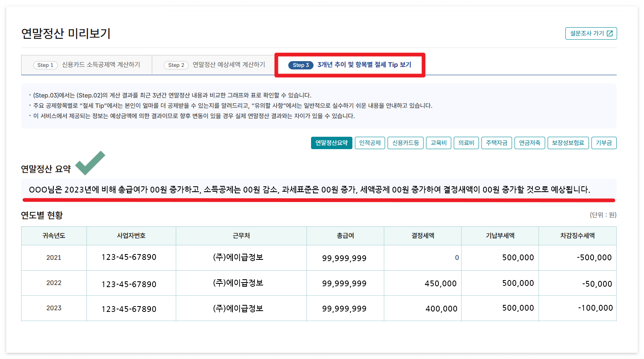Open the 기부금 category view
The width and height of the screenshot is (644, 359).
point(604,143)
